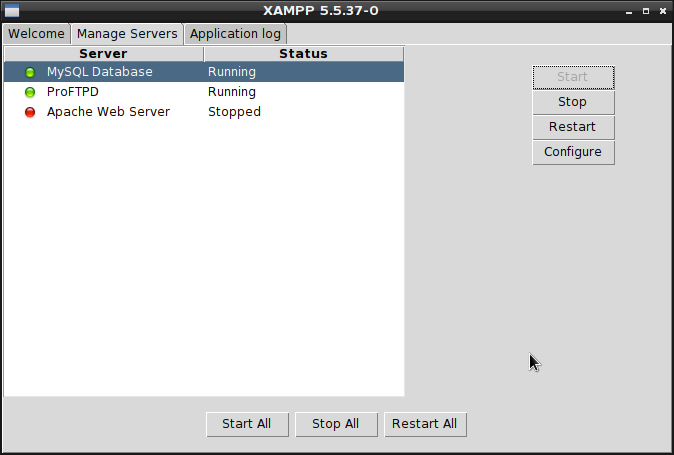Click the greyed-out Start button
Screen dimensions: 674x455
[573, 77]
